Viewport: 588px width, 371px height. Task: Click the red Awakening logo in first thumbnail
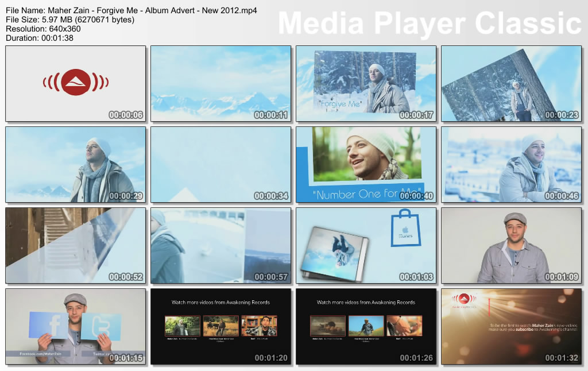click(x=75, y=83)
